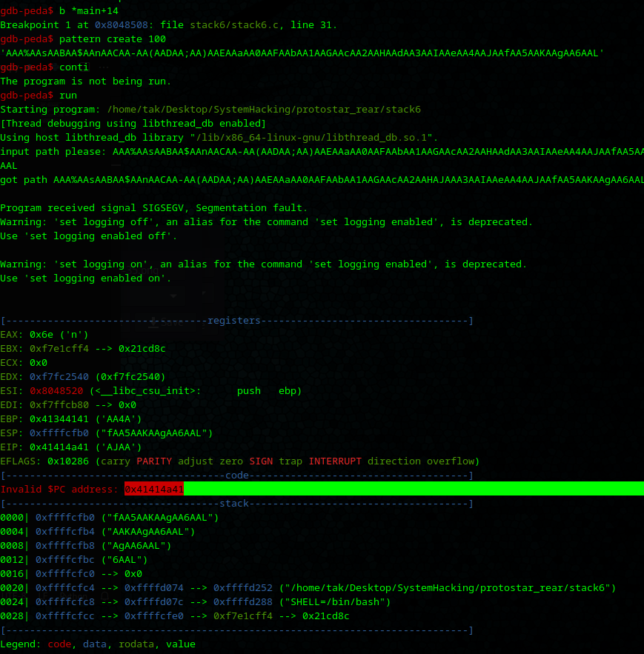Click 'rodata' in the Legend line
This screenshot has height=654, width=644.
[x=136, y=644]
